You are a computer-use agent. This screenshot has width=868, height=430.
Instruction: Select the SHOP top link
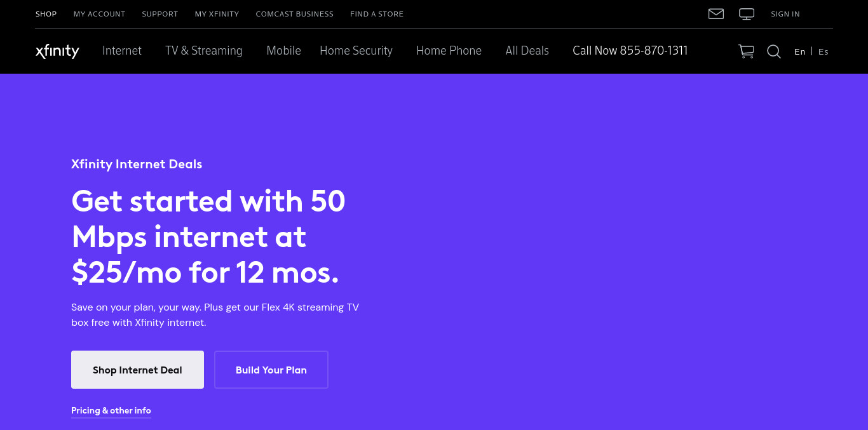tap(46, 14)
